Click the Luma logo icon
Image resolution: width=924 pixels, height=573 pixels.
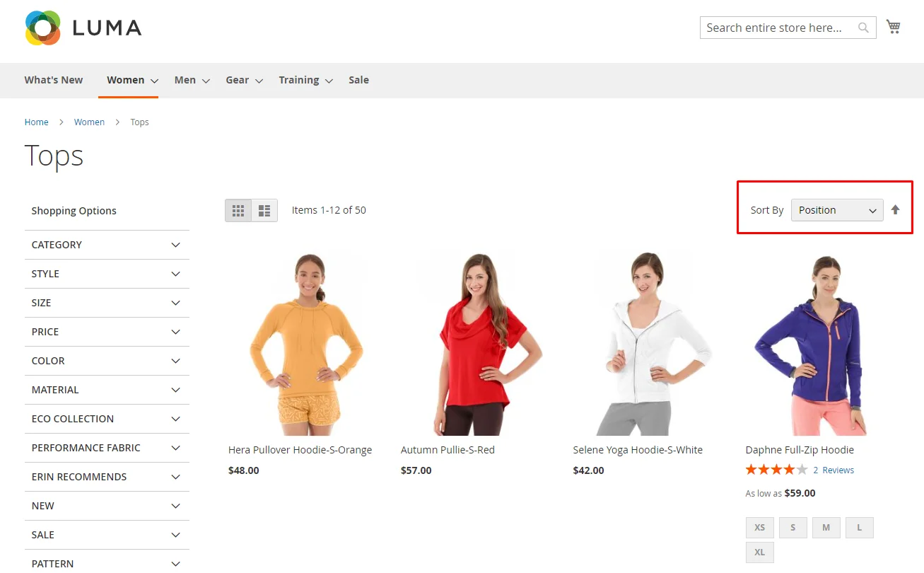pyautogui.click(x=43, y=28)
